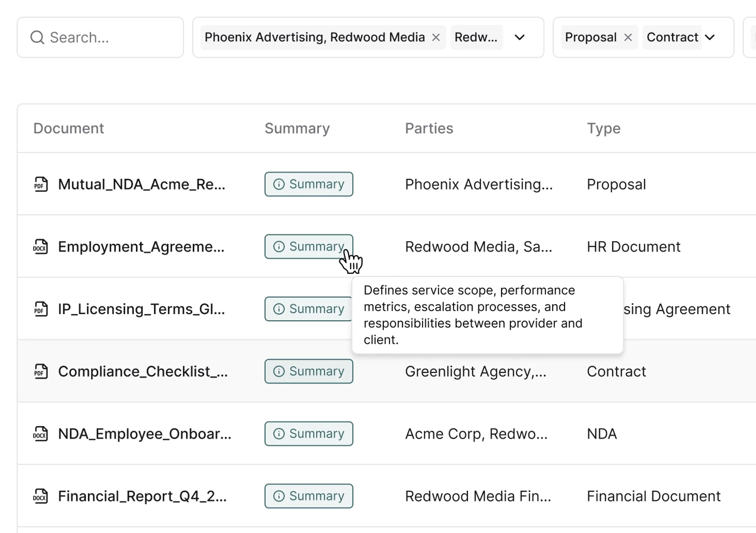Click the truncated Redw... party filter chip
Image resolution: width=756 pixels, height=533 pixels.
click(476, 38)
